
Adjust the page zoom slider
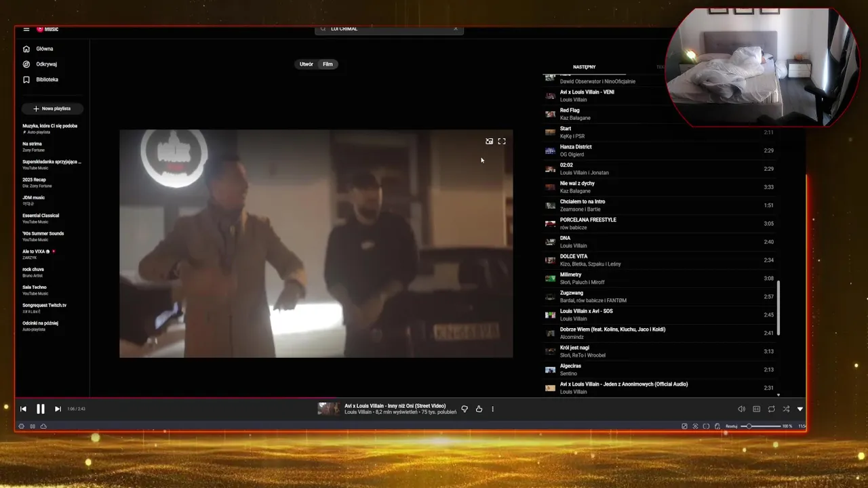click(x=761, y=426)
